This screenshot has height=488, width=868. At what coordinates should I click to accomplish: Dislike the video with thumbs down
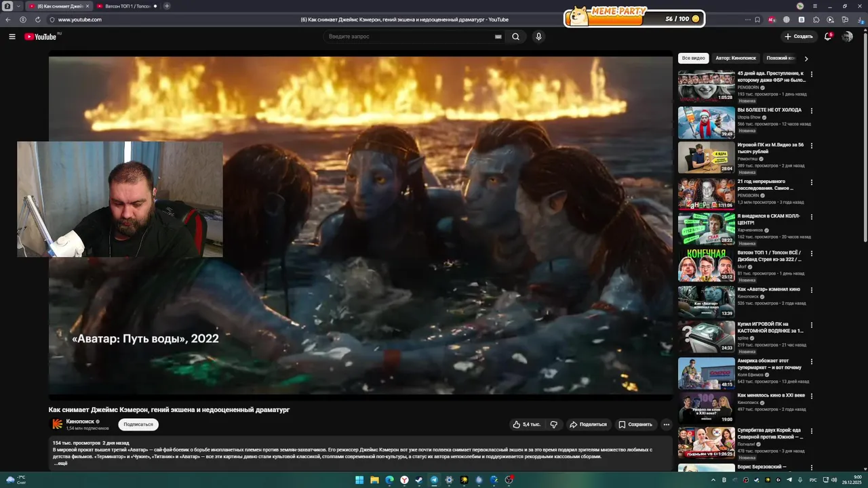coord(554,424)
